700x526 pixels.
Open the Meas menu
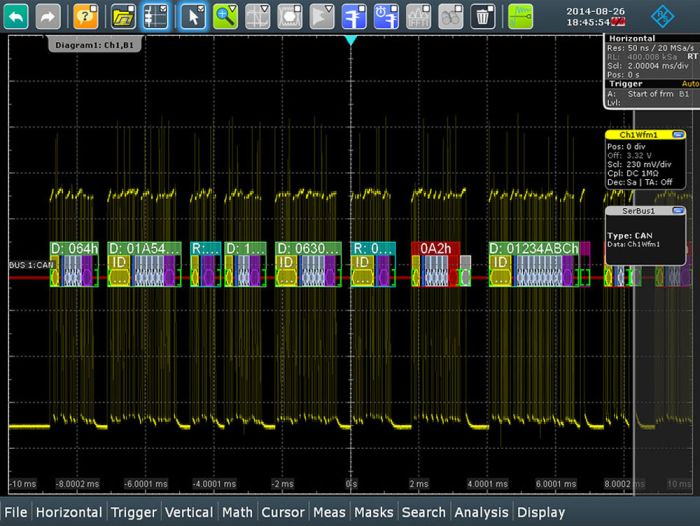pyautogui.click(x=329, y=512)
